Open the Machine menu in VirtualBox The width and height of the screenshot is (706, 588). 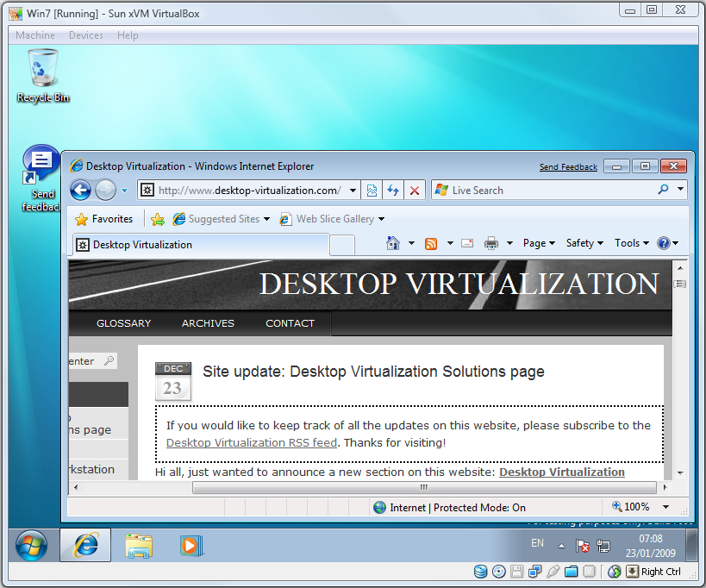pyautogui.click(x=35, y=35)
